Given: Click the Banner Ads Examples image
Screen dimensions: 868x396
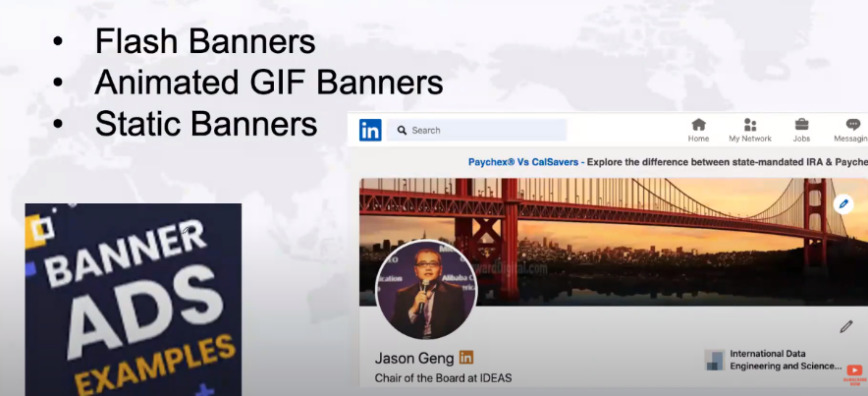Looking at the screenshot, I should [x=133, y=300].
